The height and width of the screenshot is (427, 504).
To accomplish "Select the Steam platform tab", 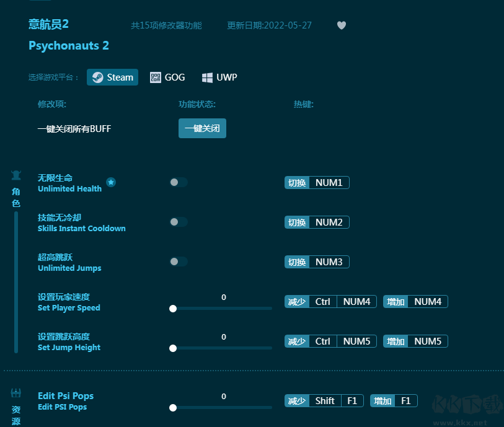I will 112,77.
